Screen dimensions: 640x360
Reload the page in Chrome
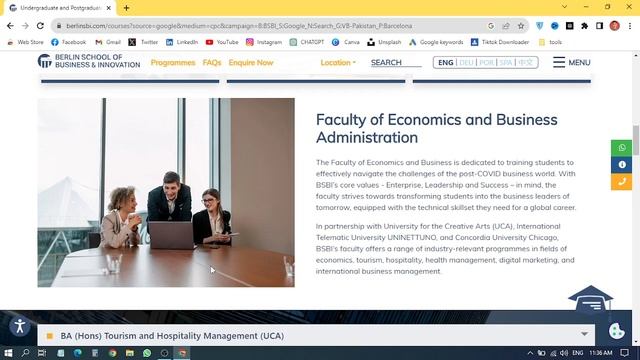[x=40, y=26]
